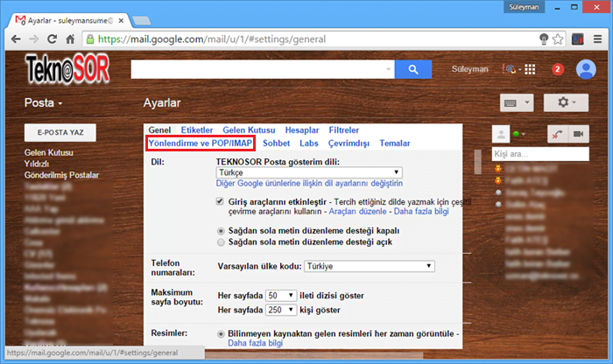Bookmark this page with the star icon
The image size is (613, 364).
click(558, 39)
